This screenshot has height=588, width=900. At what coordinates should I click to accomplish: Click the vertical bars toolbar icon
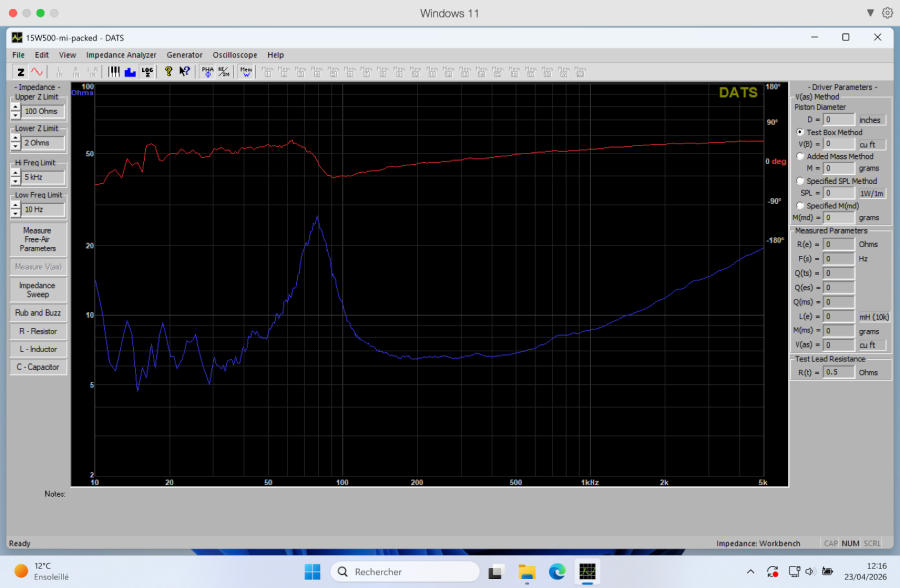click(x=114, y=72)
